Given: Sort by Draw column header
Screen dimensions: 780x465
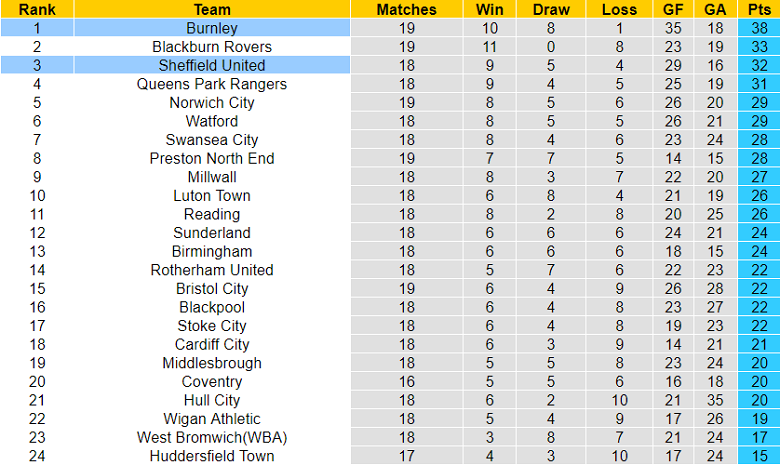Looking at the screenshot, I should (552, 9).
